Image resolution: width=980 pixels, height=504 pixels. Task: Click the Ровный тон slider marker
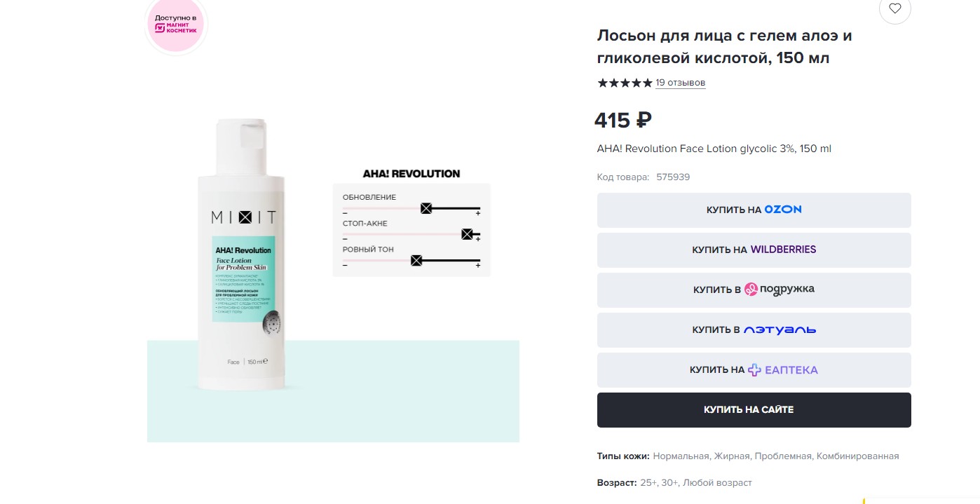(x=416, y=261)
